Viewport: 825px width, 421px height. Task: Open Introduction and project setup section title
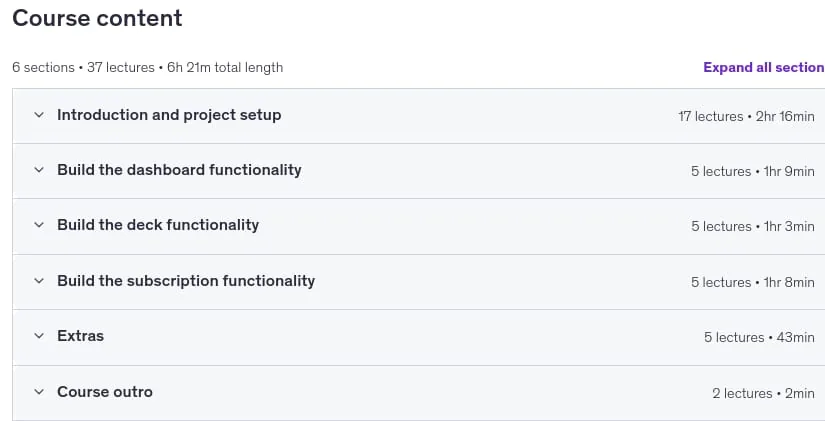[x=169, y=115]
